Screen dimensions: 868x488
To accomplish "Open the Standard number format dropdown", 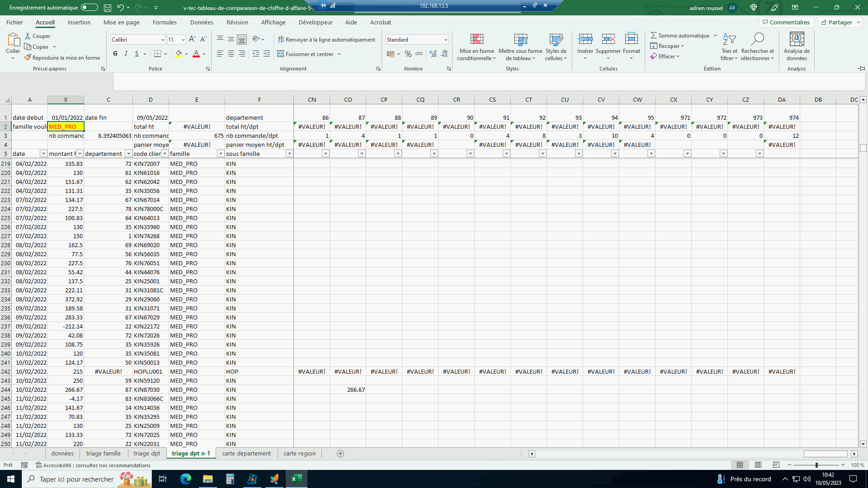I will click(x=445, y=40).
